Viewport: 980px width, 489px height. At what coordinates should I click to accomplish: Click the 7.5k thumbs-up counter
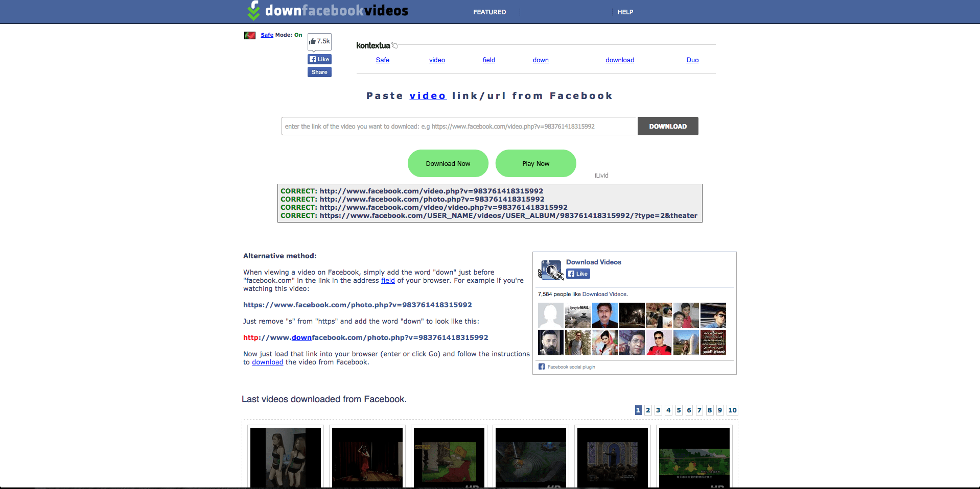click(x=320, y=41)
